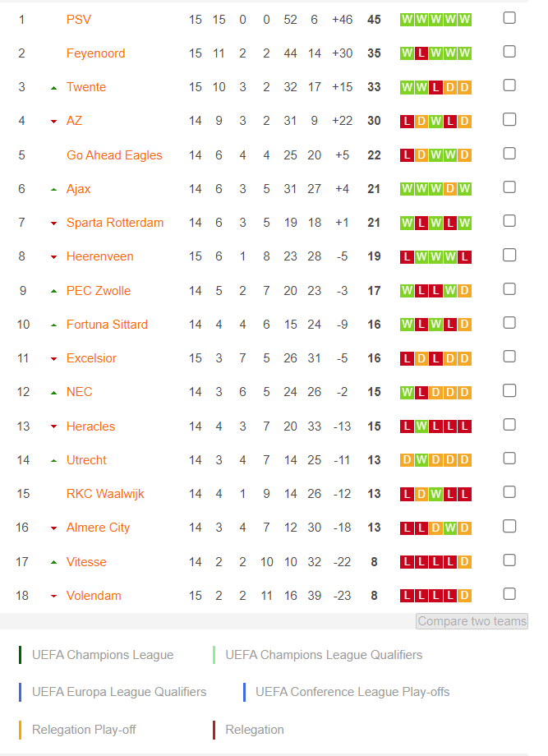The image size is (548, 756).
Task: Click the red down arrow beside Heerenveen
Action: [54, 257]
